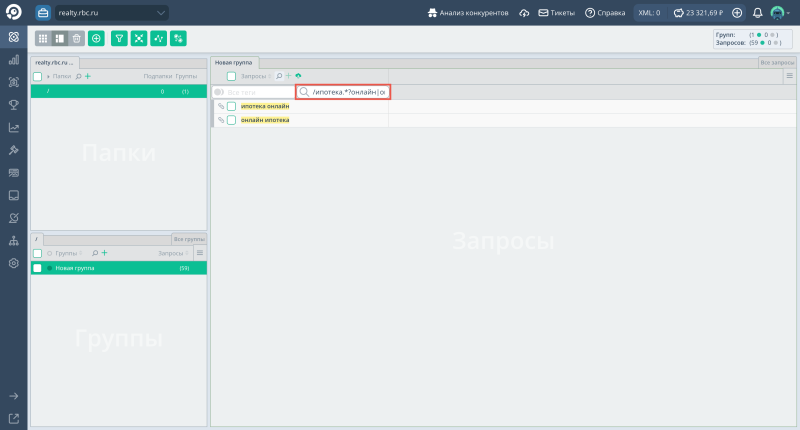Open the hamburger menu in queries panel
The image size is (800, 430).
tap(789, 76)
